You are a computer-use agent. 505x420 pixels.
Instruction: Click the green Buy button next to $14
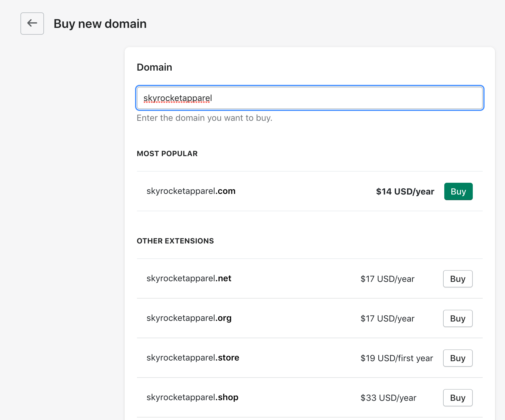pos(458,191)
